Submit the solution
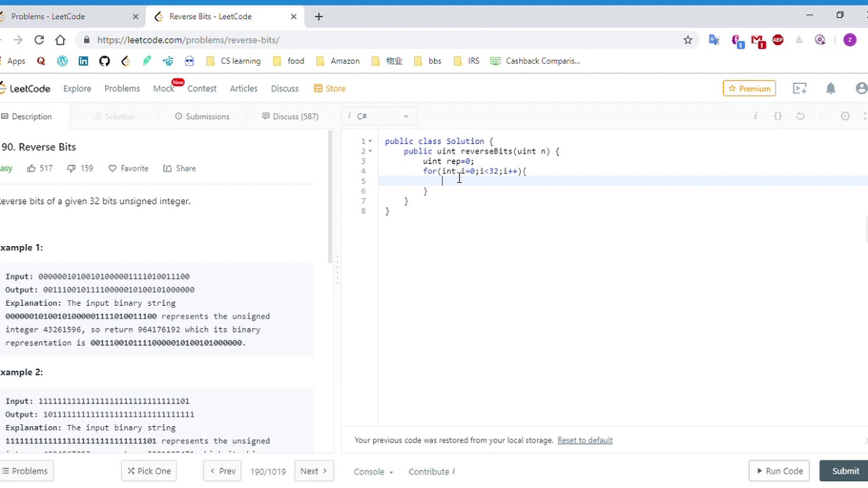The width and height of the screenshot is (868, 488). (845, 471)
